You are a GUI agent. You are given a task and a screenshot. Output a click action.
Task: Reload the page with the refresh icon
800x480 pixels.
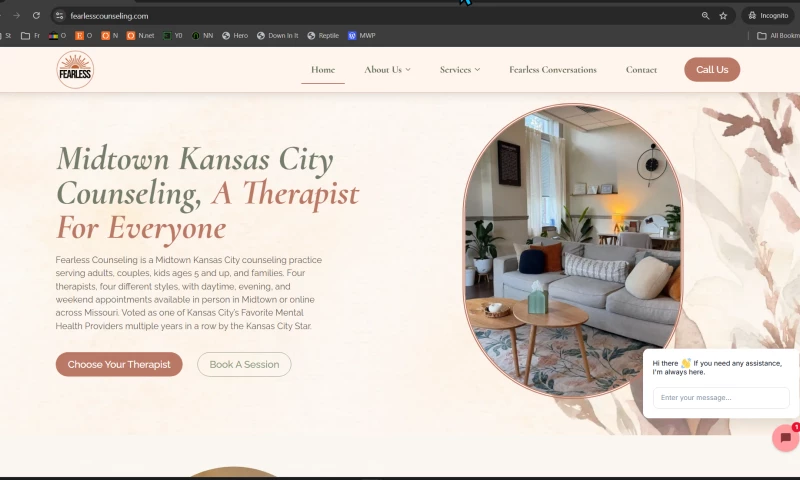[36, 16]
